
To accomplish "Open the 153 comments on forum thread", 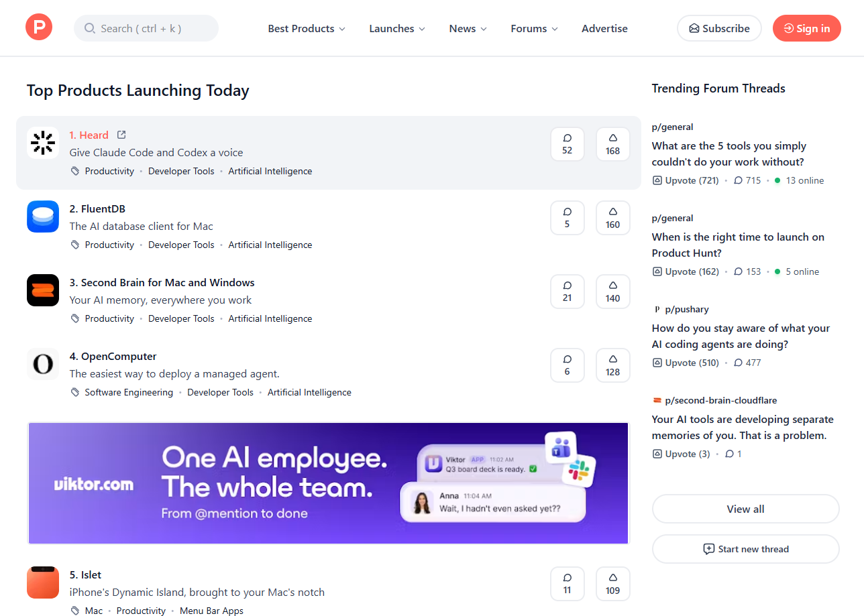I will point(747,271).
